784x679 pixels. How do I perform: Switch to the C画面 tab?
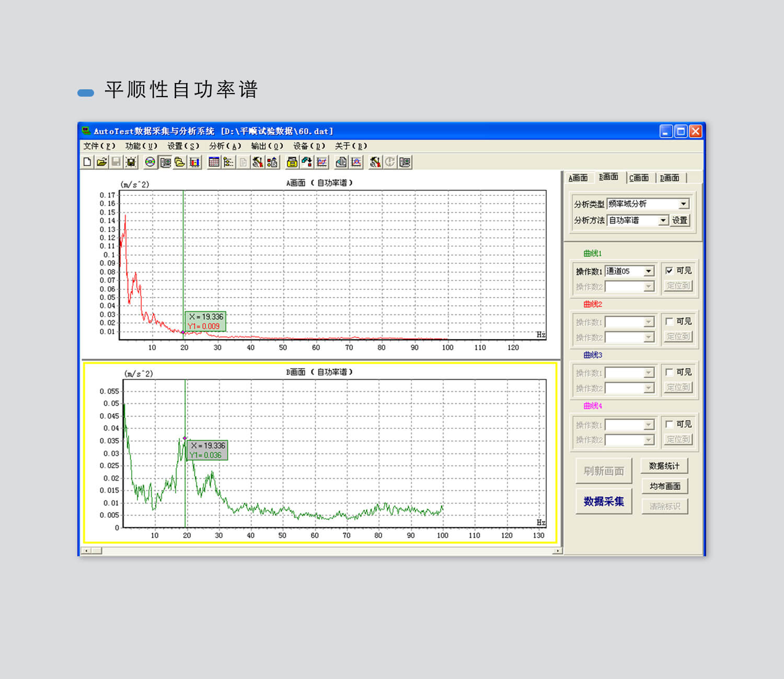[x=639, y=178]
